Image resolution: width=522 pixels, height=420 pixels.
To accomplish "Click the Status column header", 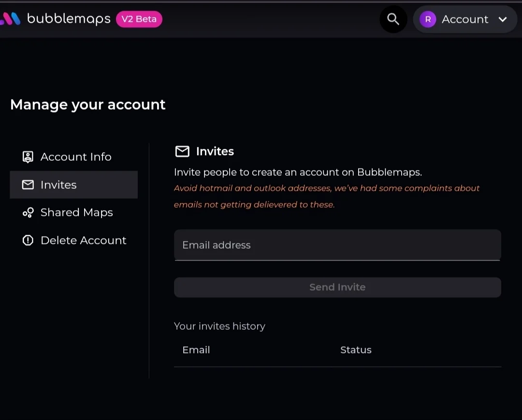I will pos(356,350).
